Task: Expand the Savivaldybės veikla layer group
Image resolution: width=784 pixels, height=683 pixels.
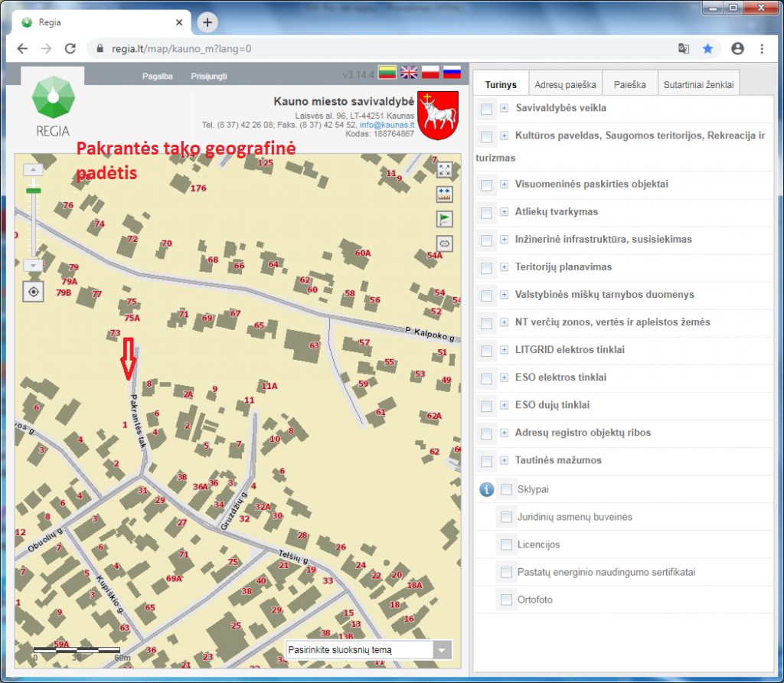Action: click(505, 108)
